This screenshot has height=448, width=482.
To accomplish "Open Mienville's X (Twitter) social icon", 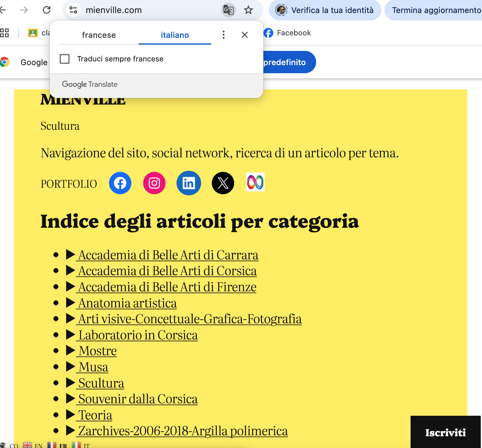I will click(x=223, y=183).
